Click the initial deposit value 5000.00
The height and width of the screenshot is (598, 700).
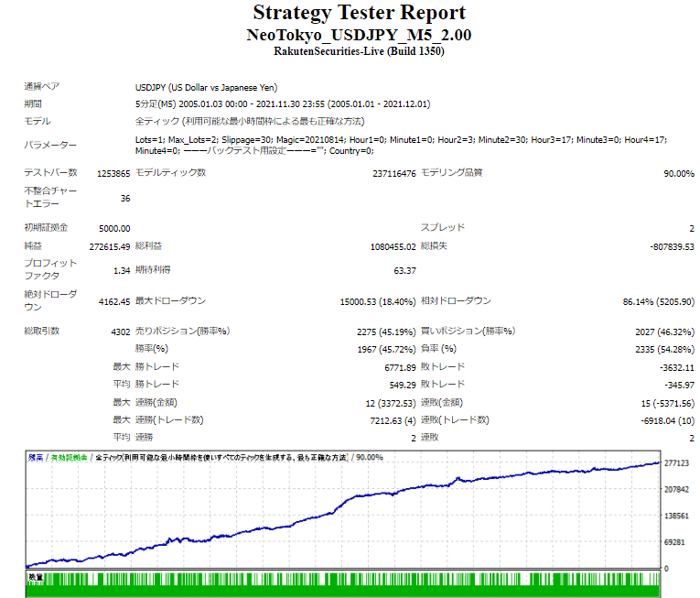114,228
